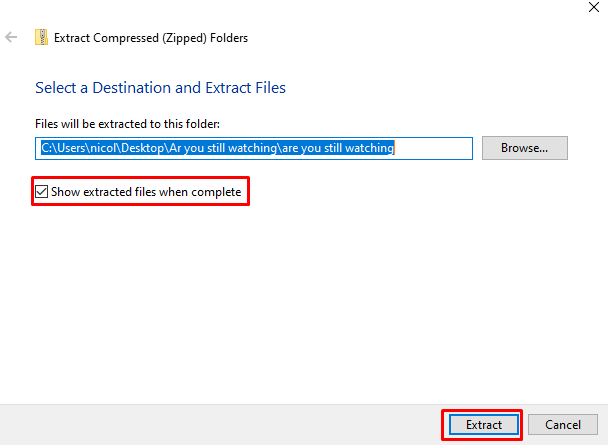Click the "Show extracted files when complete" label
The height and width of the screenshot is (445, 608).
click(x=146, y=191)
